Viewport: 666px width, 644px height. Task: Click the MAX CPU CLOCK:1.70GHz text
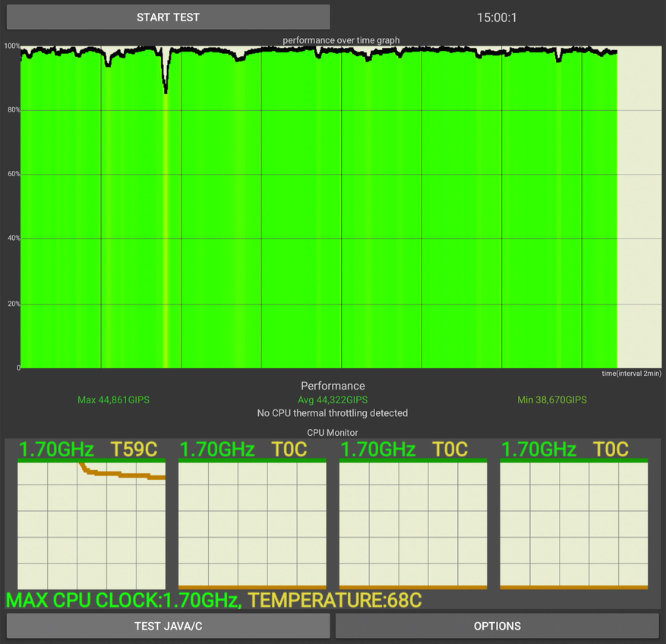pos(124,600)
